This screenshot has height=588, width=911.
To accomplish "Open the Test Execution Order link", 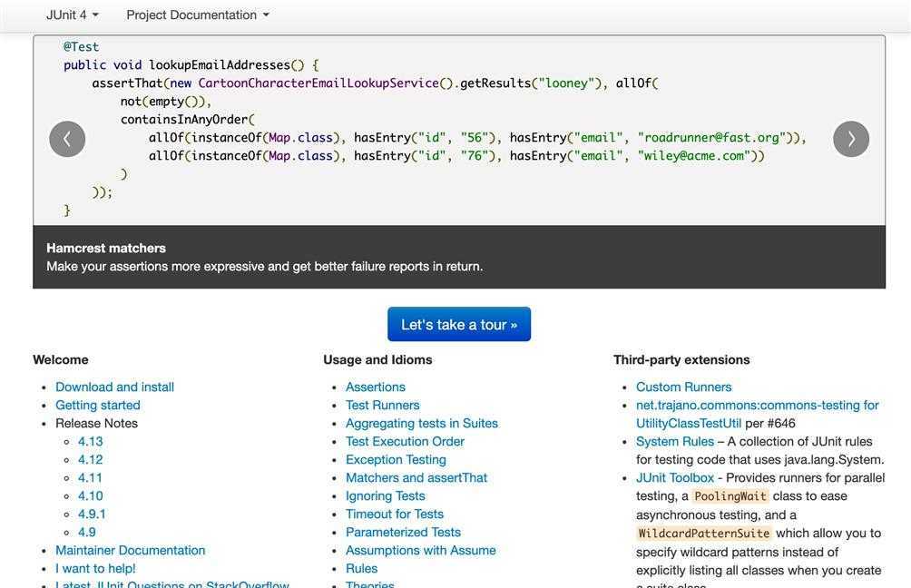I will coord(405,442).
